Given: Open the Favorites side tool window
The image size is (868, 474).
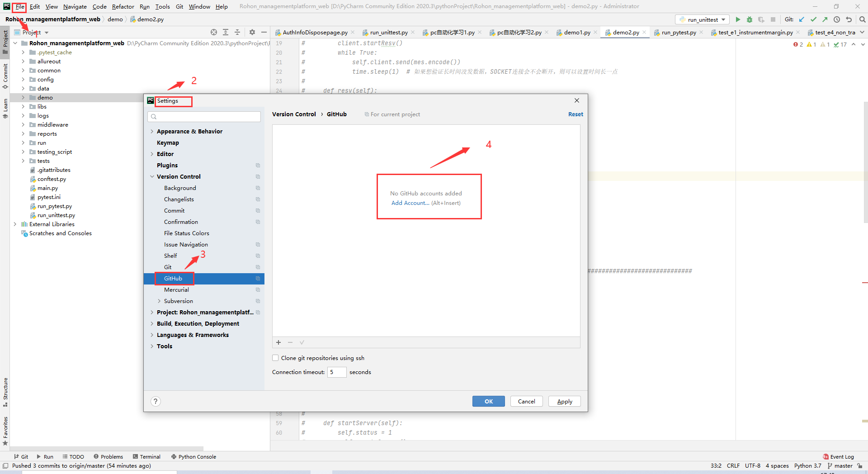Looking at the screenshot, I should [x=5, y=431].
